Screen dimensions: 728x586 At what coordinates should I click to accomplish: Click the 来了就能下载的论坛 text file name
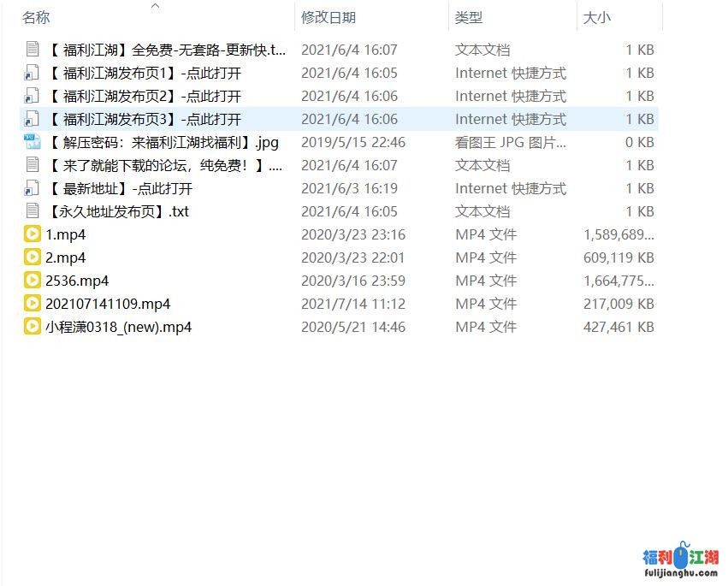(x=164, y=165)
